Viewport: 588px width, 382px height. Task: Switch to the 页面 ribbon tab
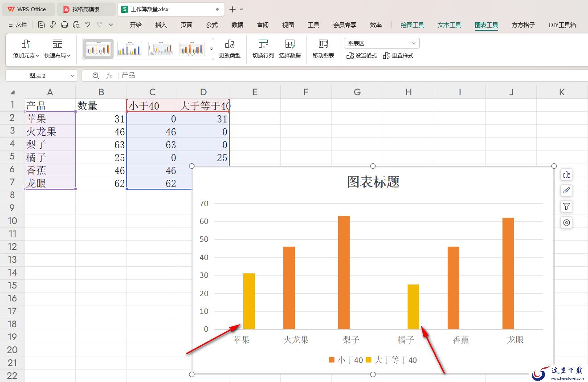click(x=187, y=25)
